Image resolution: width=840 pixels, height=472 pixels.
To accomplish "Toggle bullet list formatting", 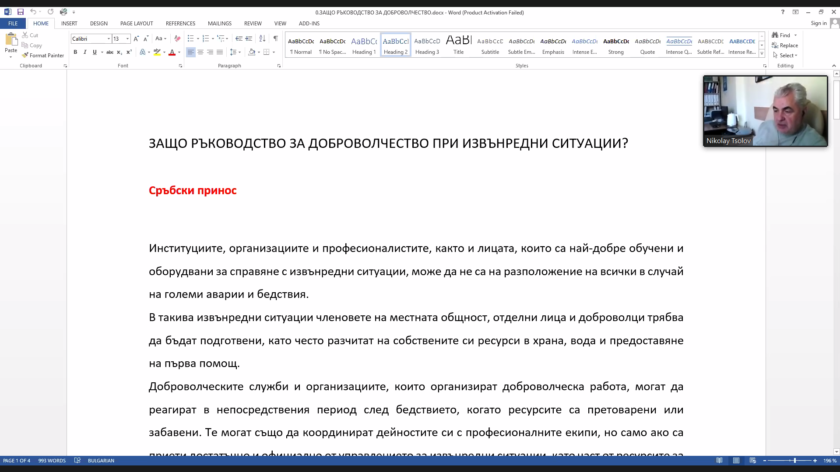I will point(191,39).
